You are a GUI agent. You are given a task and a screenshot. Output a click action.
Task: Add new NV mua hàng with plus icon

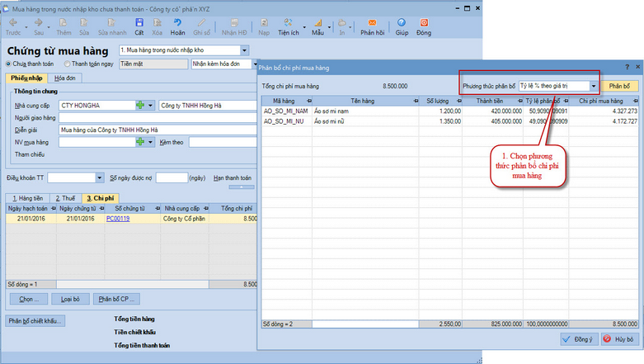140,142
